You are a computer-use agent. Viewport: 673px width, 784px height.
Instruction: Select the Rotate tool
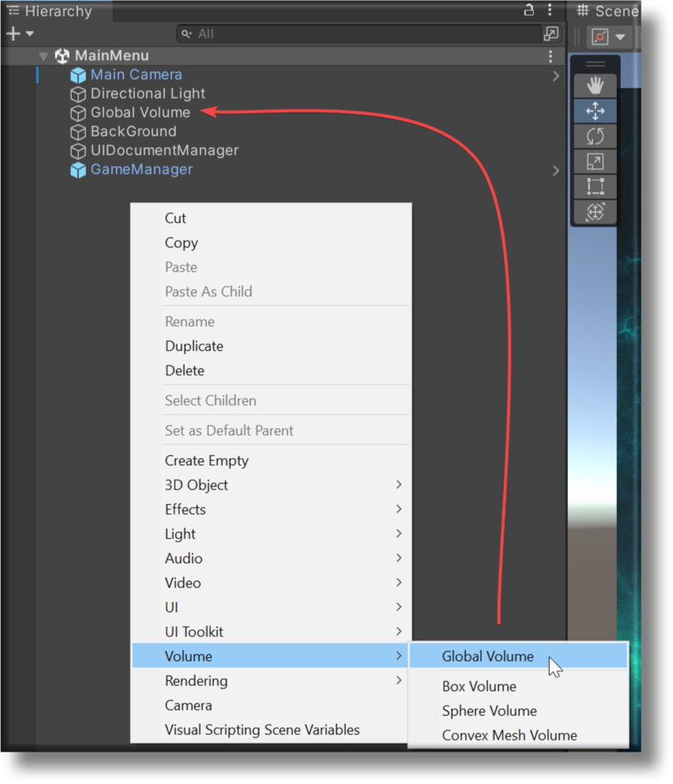594,136
